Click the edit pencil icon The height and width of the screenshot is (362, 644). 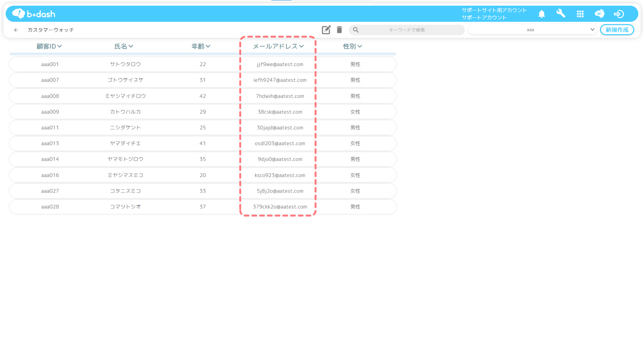326,30
